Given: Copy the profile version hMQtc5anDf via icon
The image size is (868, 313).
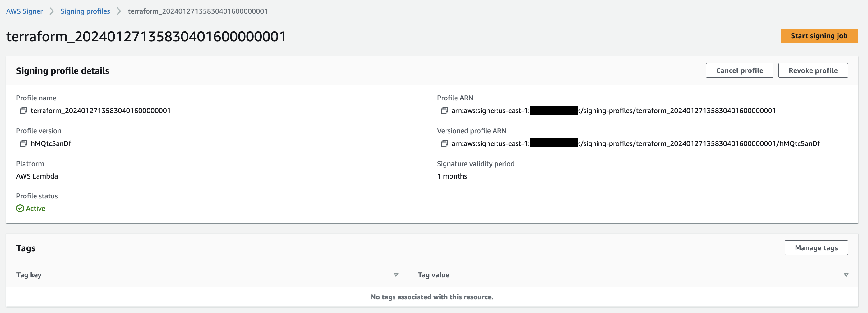Looking at the screenshot, I should point(23,144).
